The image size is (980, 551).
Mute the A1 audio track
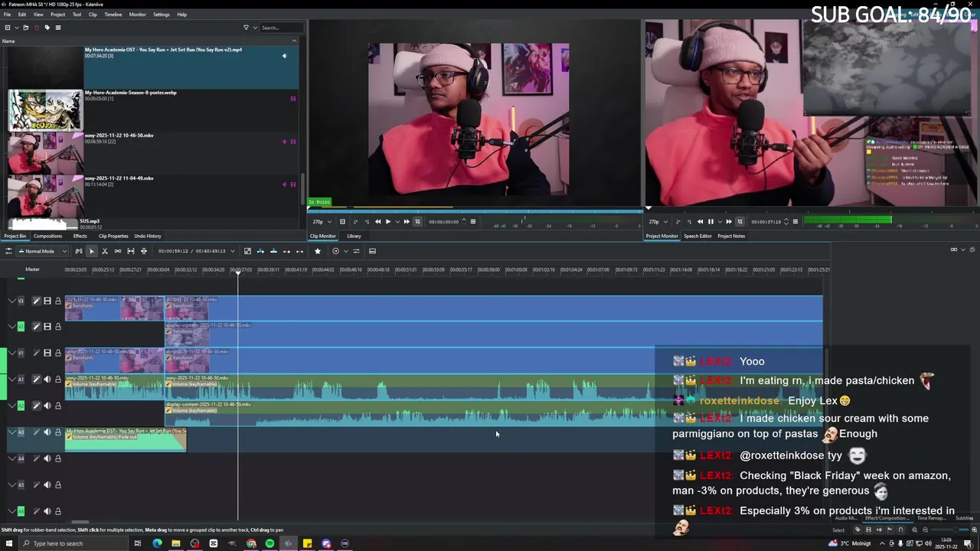pyautogui.click(x=47, y=379)
